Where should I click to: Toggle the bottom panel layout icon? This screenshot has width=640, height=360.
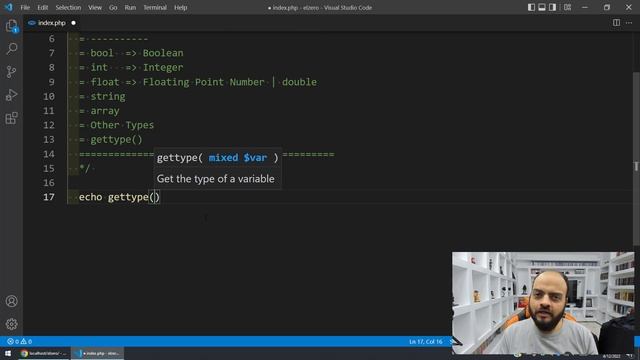click(x=542, y=7)
